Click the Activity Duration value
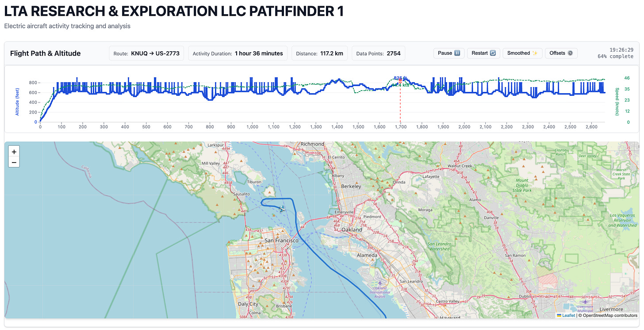This screenshot has height=330, width=644. pos(259,53)
